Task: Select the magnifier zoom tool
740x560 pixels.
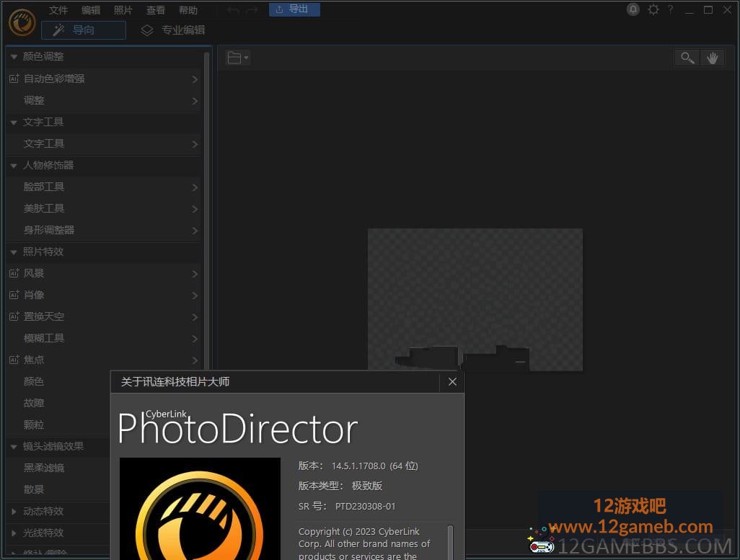Action: [x=687, y=58]
